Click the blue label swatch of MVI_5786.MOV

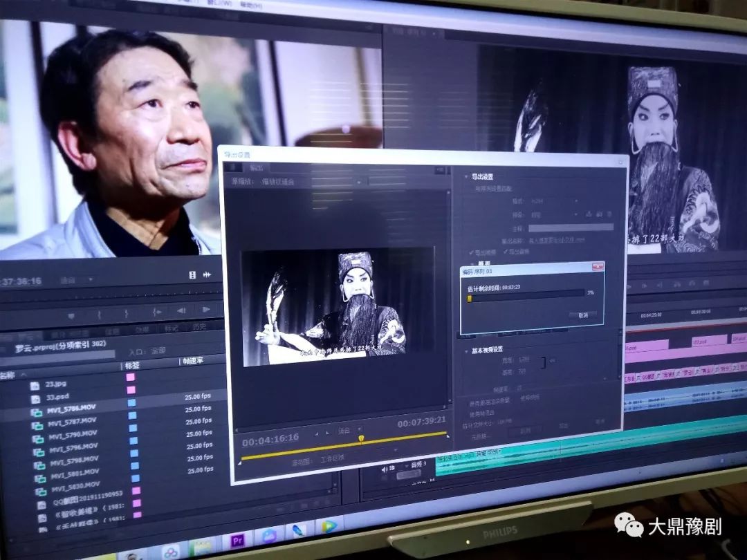click(x=131, y=403)
